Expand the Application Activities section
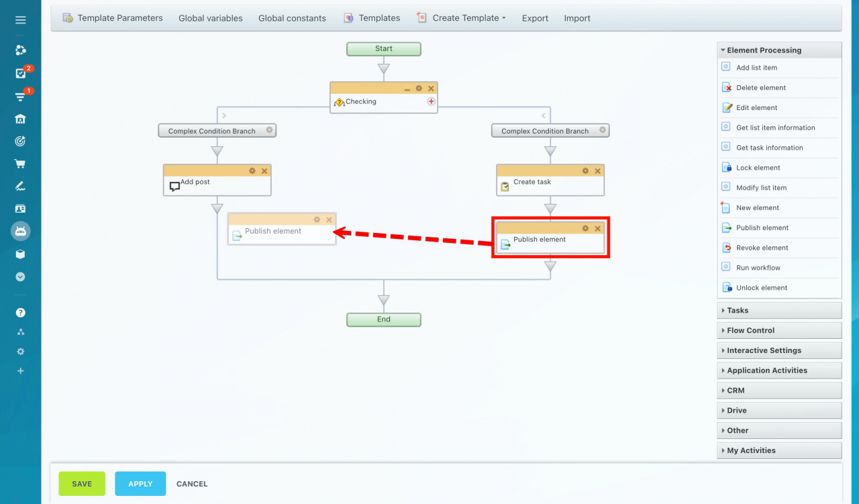The width and height of the screenshot is (859, 504). [779, 370]
